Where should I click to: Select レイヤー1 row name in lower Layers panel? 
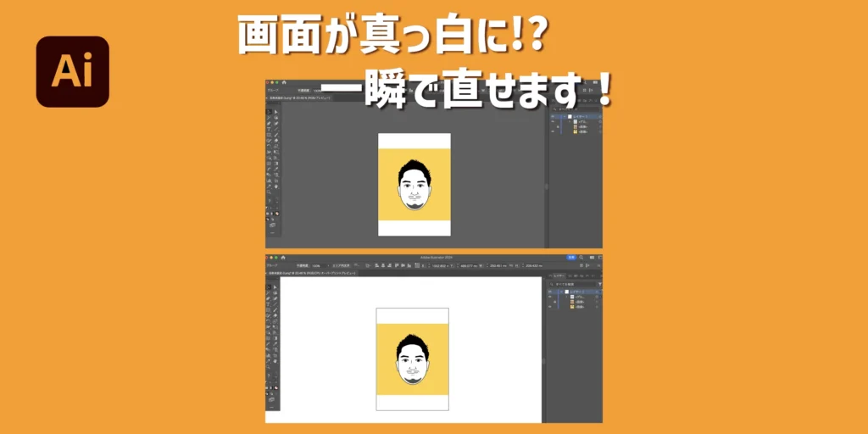pos(577,292)
